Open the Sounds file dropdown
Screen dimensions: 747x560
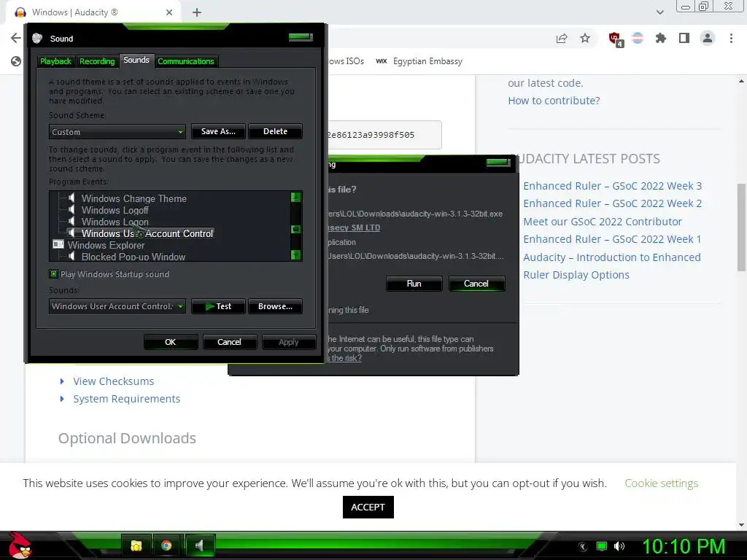click(x=117, y=306)
